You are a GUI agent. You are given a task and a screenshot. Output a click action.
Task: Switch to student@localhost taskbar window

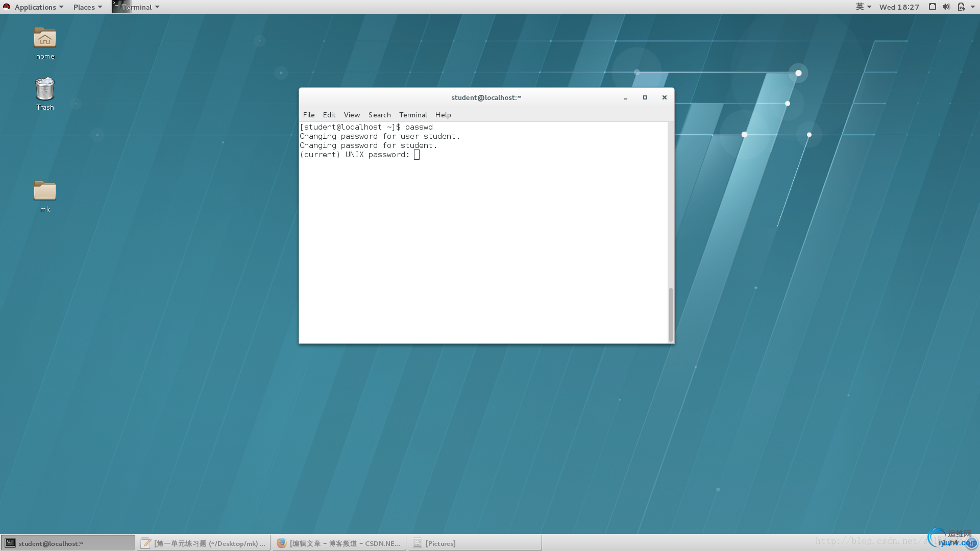click(68, 543)
